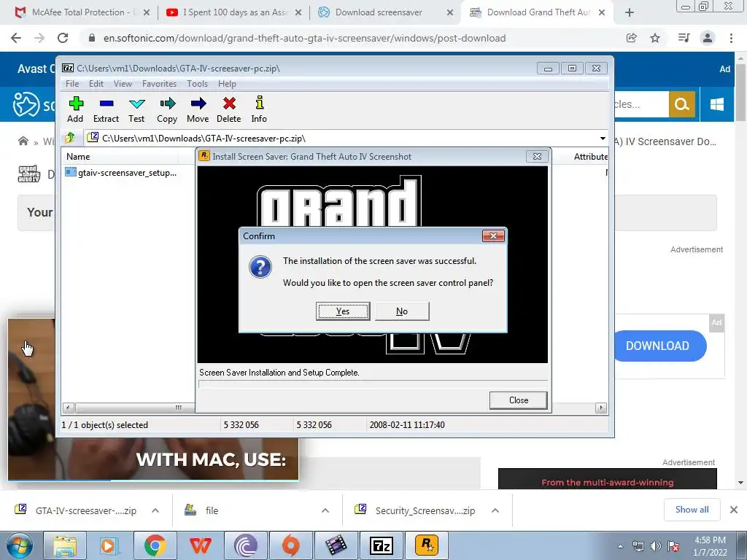The image size is (747, 560).
Task: Open the Chrome three-dot menu
Action: point(731,38)
